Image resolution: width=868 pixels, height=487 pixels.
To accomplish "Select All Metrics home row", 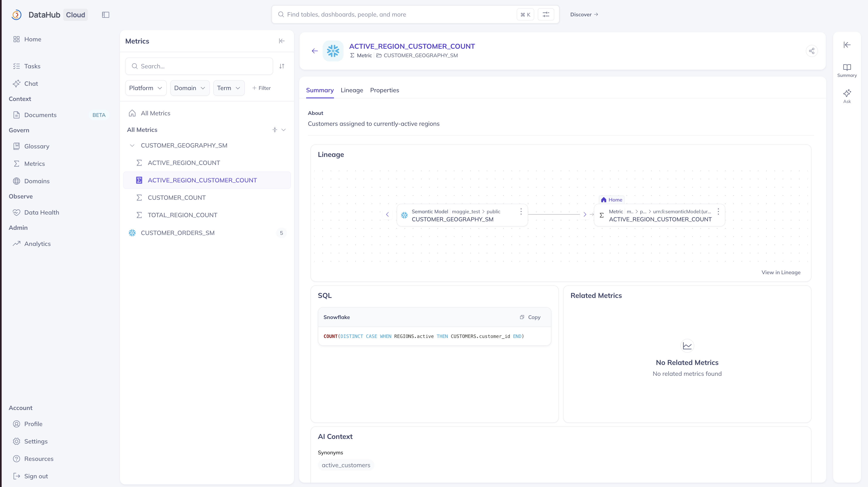I will 207,113.
